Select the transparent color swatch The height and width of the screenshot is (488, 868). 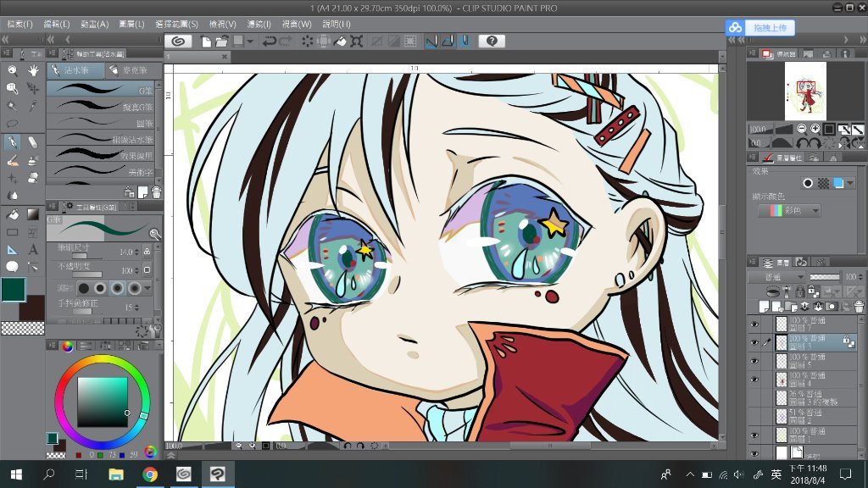pos(23,329)
